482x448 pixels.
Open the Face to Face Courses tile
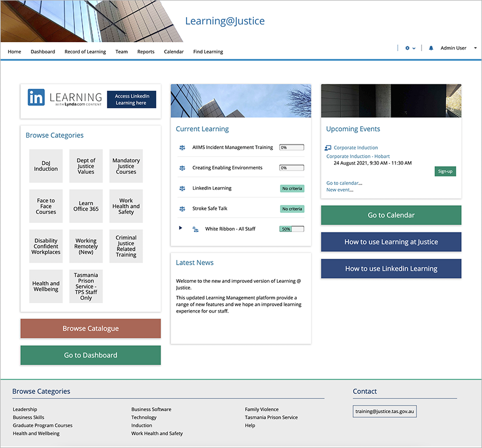click(x=46, y=206)
